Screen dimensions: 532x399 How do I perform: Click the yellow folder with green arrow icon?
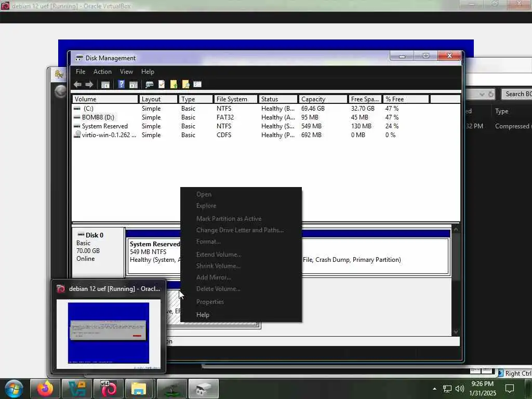pyautogui.click(x=174, y=84)
